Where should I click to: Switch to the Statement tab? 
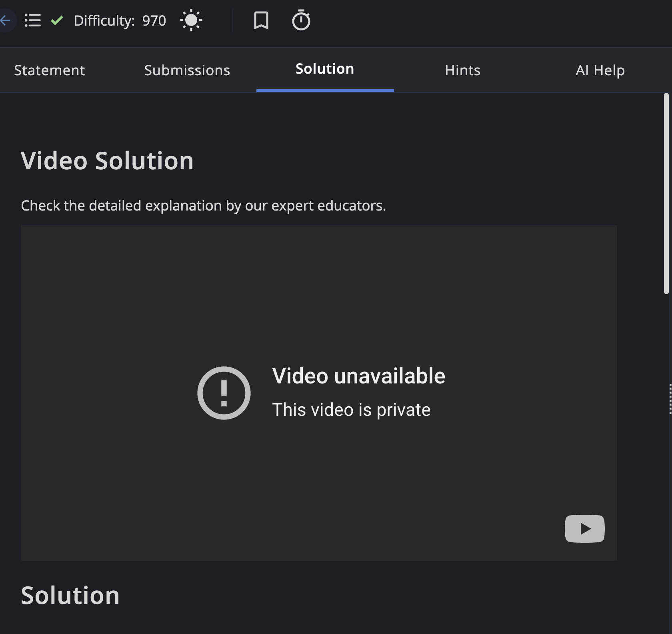(x=50, y=70)
